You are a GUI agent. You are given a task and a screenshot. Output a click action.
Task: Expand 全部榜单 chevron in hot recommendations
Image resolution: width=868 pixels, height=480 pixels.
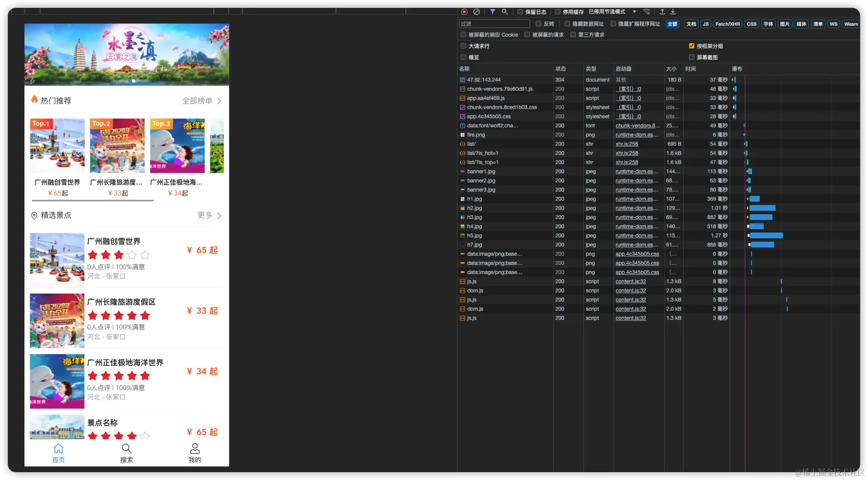[x=219, y=101]
